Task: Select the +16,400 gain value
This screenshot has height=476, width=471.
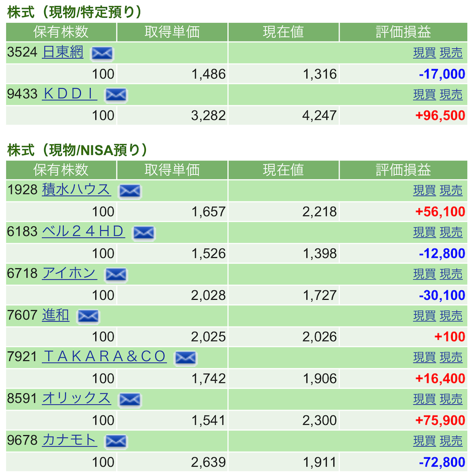Action: [440, 378]
